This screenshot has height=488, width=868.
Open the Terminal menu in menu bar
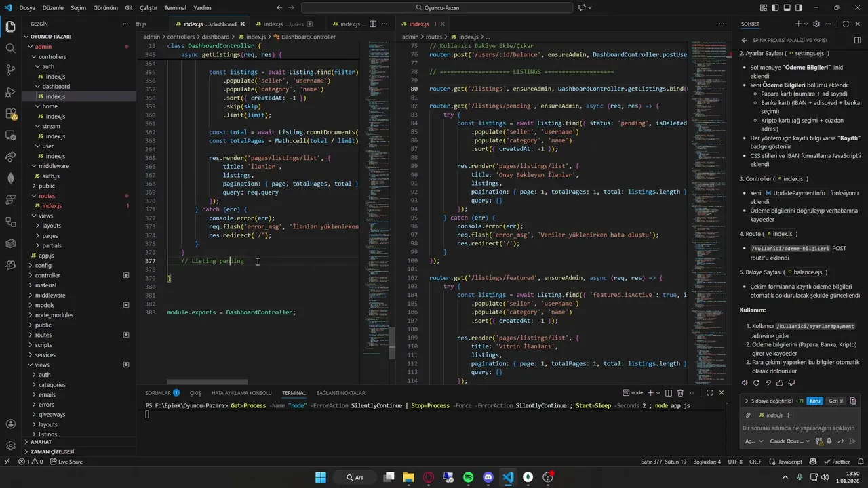(175, 7)
